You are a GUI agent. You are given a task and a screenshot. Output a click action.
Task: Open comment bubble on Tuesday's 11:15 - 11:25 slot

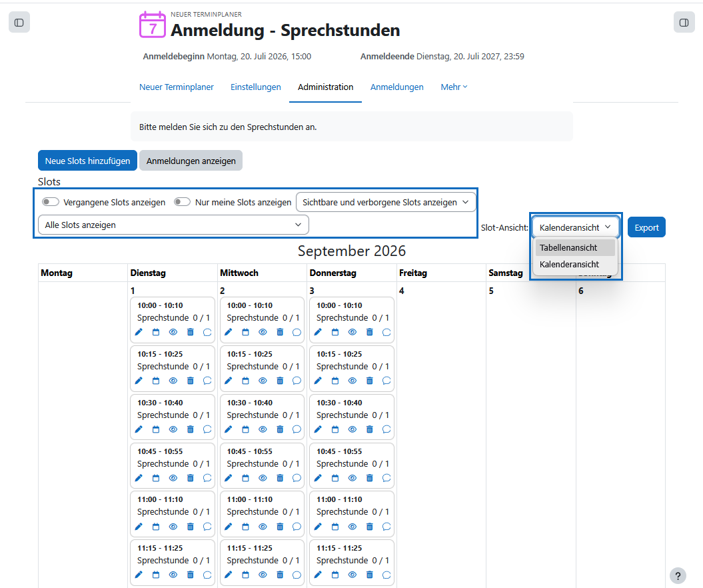point(207,575)
